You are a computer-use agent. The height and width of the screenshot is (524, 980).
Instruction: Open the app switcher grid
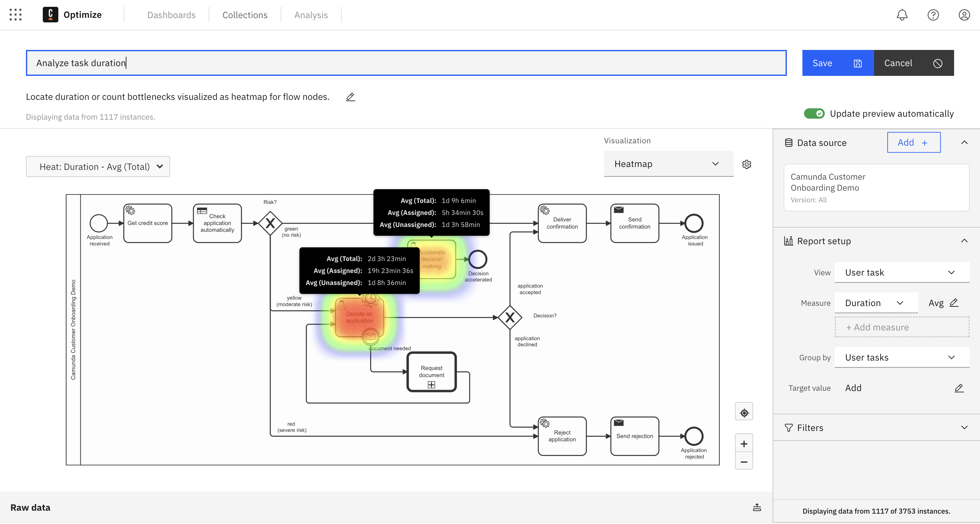click(16, 15)
